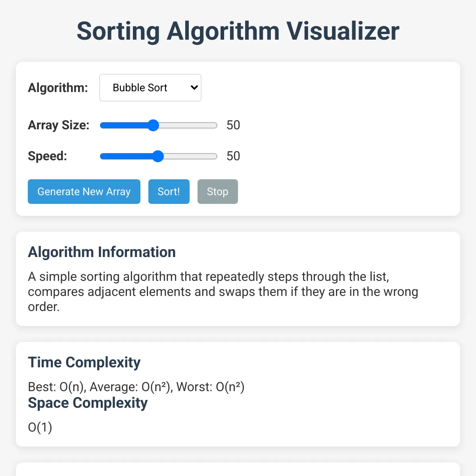This screenshot has height=476, width=476.
Task: Click the Time Complexity heading
Action: click(x=84, y=362)
